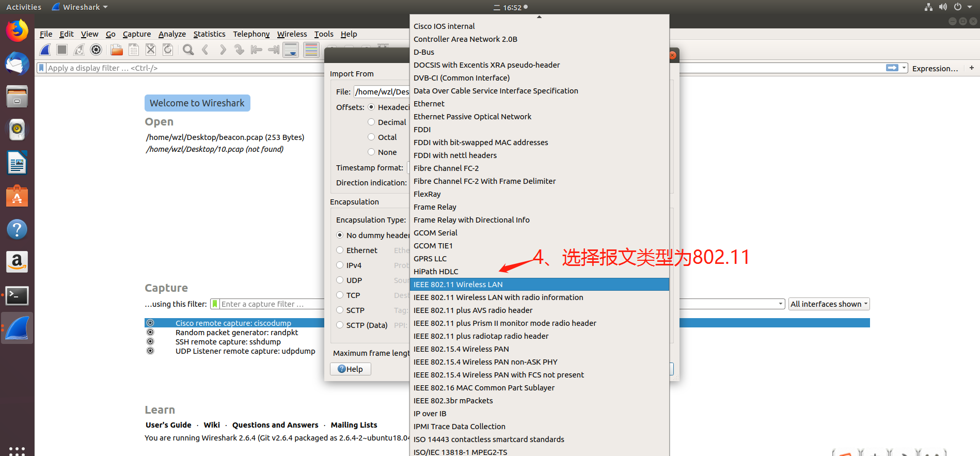
Task: Click the capture filter bookmark icon
Action: click(x=215, y=304)
